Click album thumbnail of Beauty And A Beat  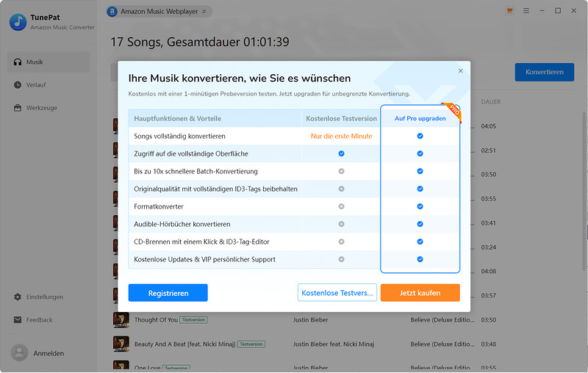click(x=121, y=344)
